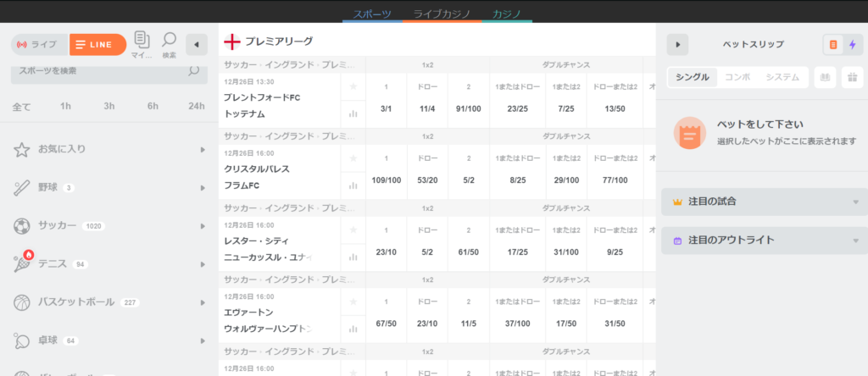This screenshot has width=868, height=376.
Task: Open the search magnifier icon
Action: click(170, 40)
